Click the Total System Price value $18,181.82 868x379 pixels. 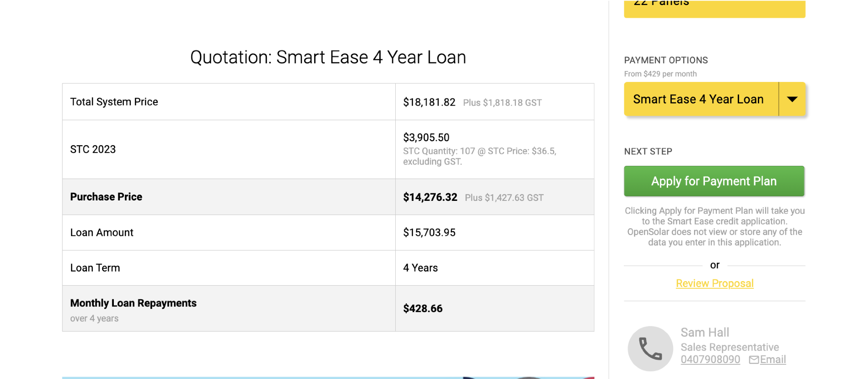tap(429, 102)
